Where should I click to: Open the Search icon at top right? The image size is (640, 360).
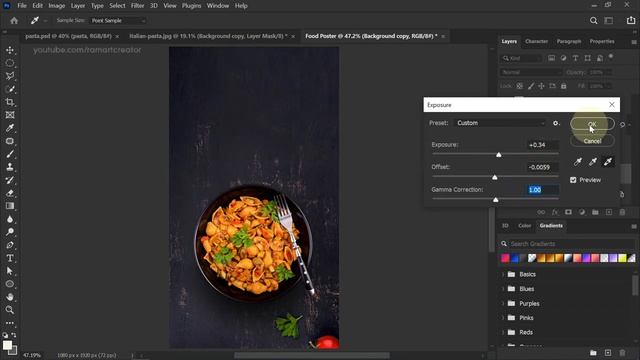(593, 20)
